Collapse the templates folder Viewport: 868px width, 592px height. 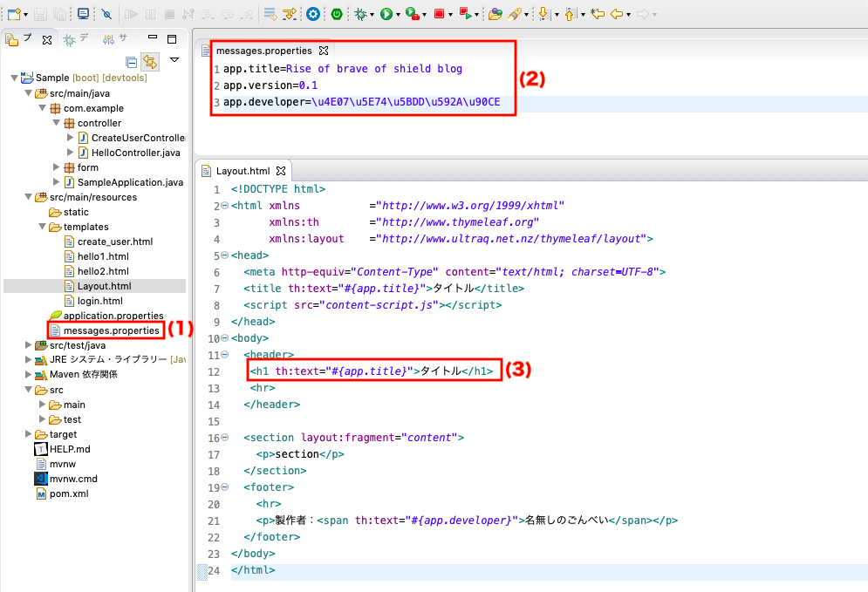(40, 227)
